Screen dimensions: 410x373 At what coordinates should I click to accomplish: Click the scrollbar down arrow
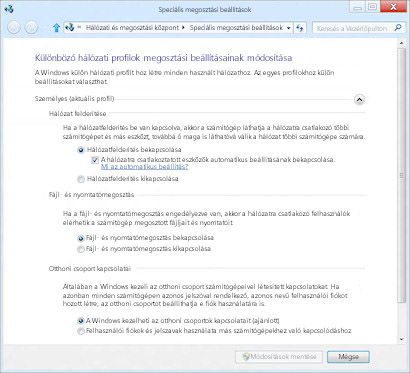pos(401,339)
